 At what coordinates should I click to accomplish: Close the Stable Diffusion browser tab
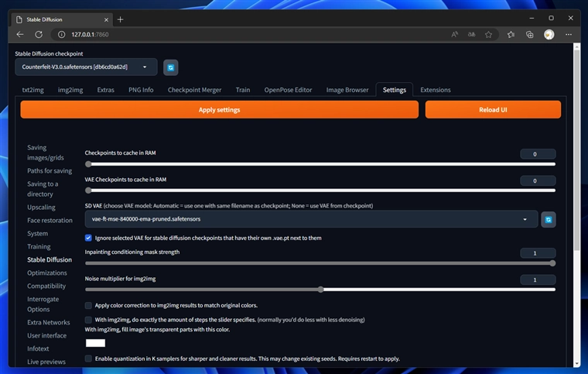(106, 19)
